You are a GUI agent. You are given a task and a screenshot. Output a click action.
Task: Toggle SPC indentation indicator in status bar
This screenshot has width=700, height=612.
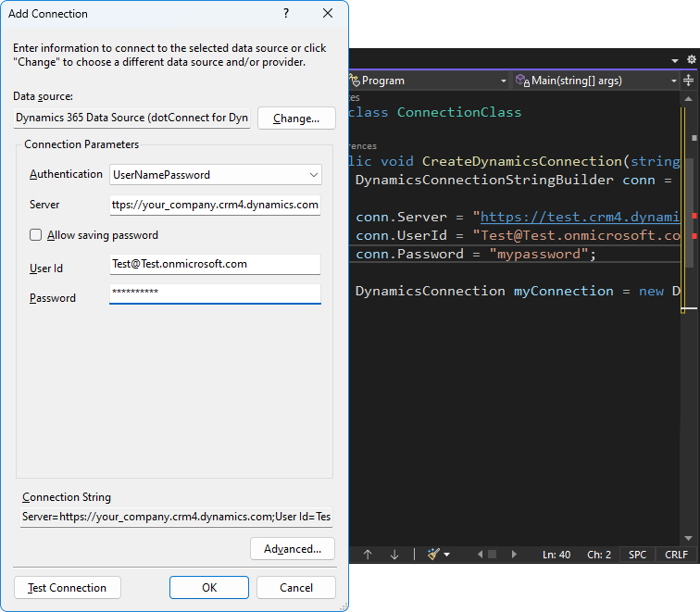(x=638, y=555)
